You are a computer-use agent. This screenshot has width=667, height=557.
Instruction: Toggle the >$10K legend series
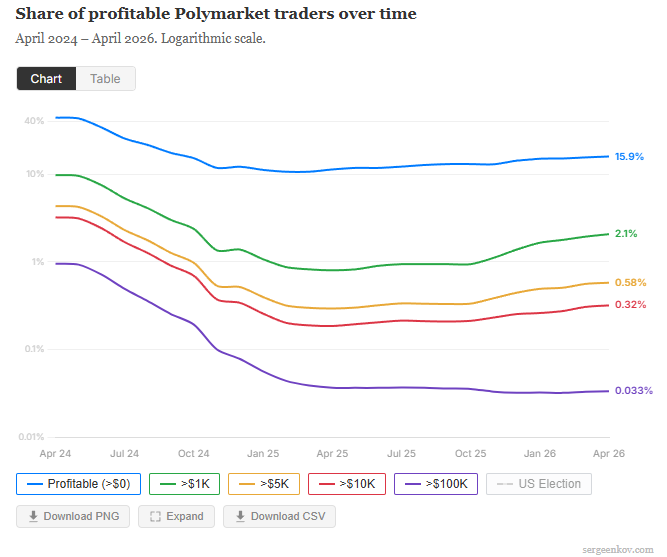(x=347, y=484)
